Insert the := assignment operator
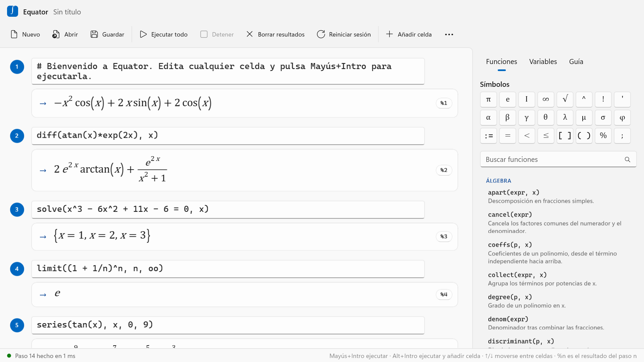 click(488, 136)
